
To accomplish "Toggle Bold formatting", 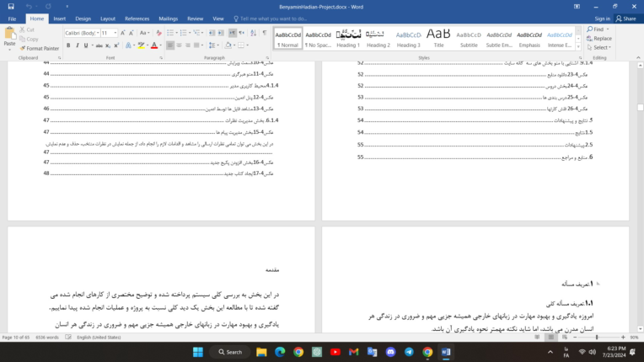I will tap(68, 45).
